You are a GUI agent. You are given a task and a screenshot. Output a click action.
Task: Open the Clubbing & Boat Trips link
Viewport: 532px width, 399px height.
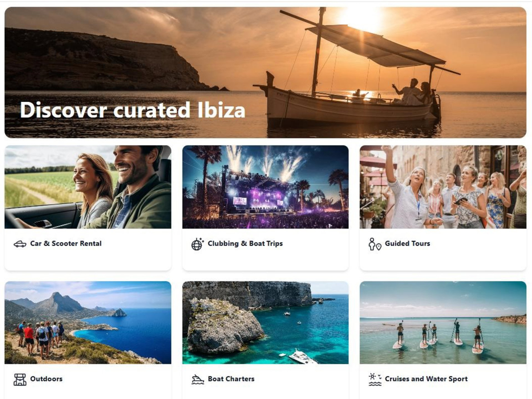click(x=245, y=243)
